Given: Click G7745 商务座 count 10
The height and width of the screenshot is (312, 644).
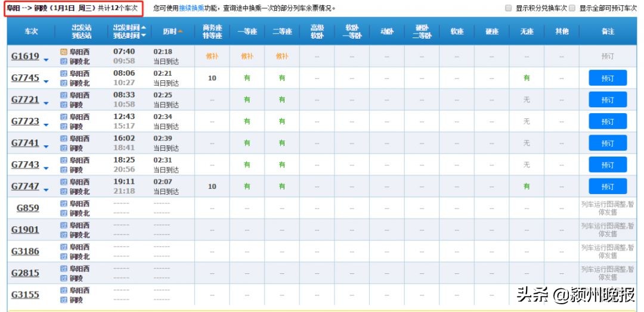Looking at the screenshot, I should 212,78.
